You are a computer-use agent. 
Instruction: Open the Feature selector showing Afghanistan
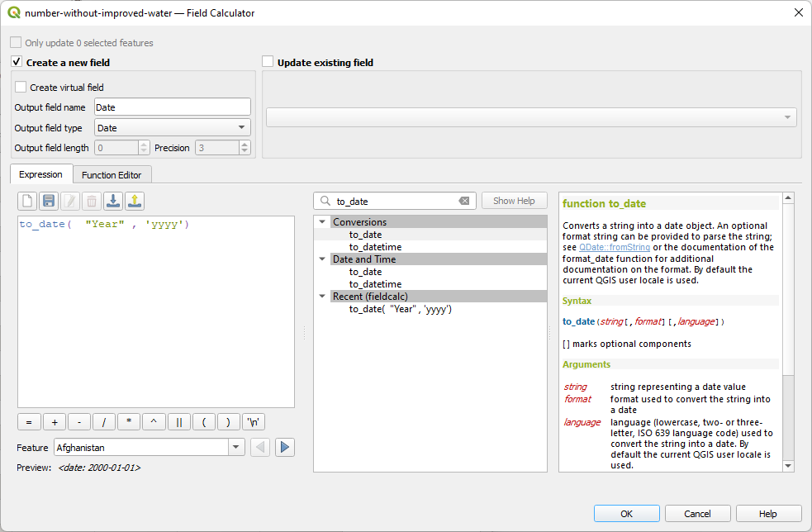click(235, 447)
